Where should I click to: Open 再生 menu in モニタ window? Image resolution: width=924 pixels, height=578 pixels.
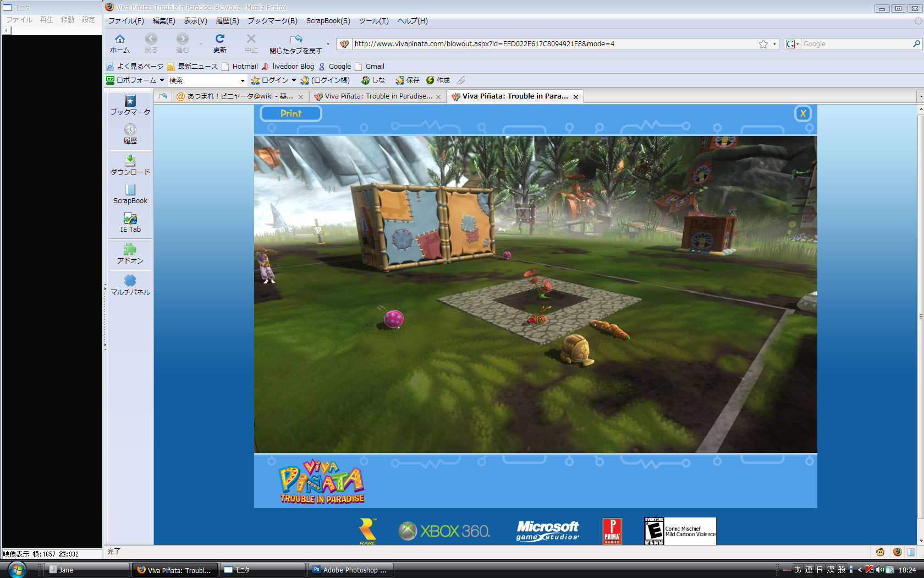[x=47, y=20]
